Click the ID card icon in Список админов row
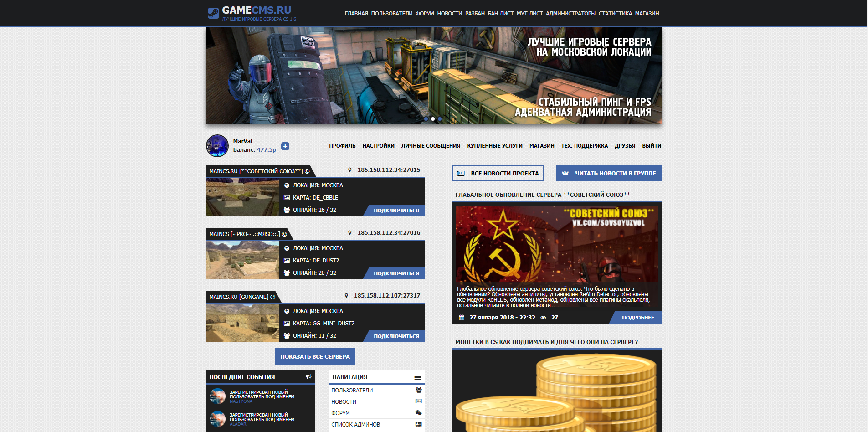The height and width of the screenshot is (432, 868). [x=419, y=424]
